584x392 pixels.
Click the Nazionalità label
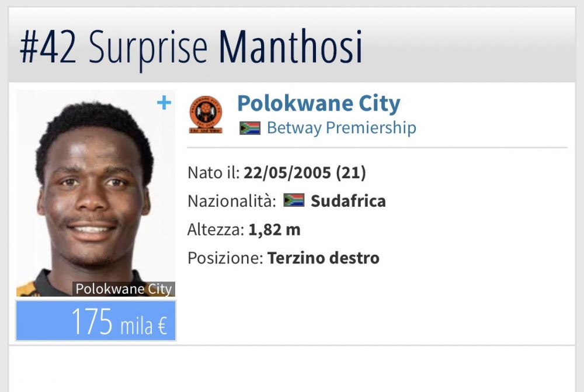click(x=232, y=201)
